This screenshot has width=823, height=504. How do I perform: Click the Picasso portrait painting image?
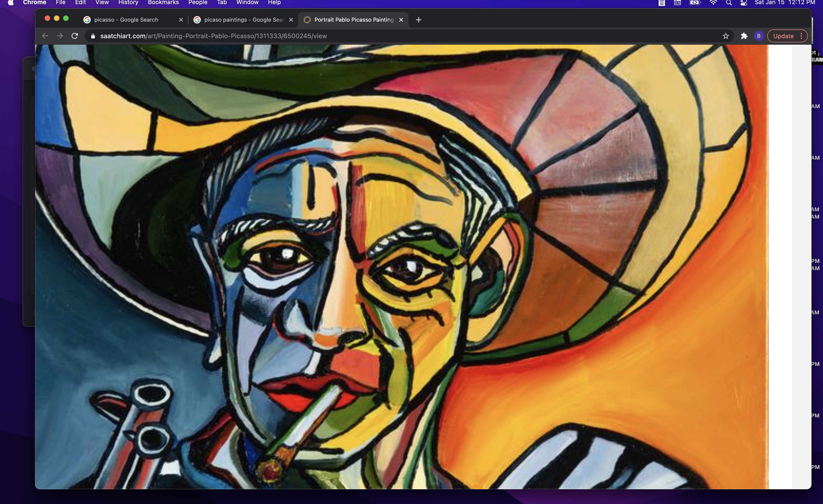point(402,267)
